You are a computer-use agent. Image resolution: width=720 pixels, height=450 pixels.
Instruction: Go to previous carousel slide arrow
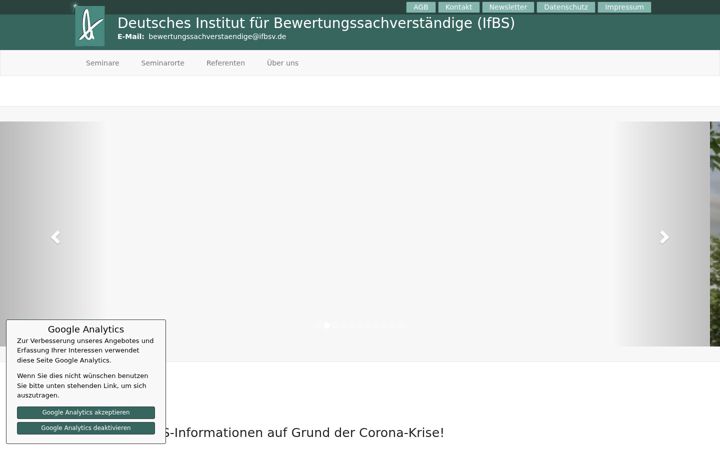56,237
